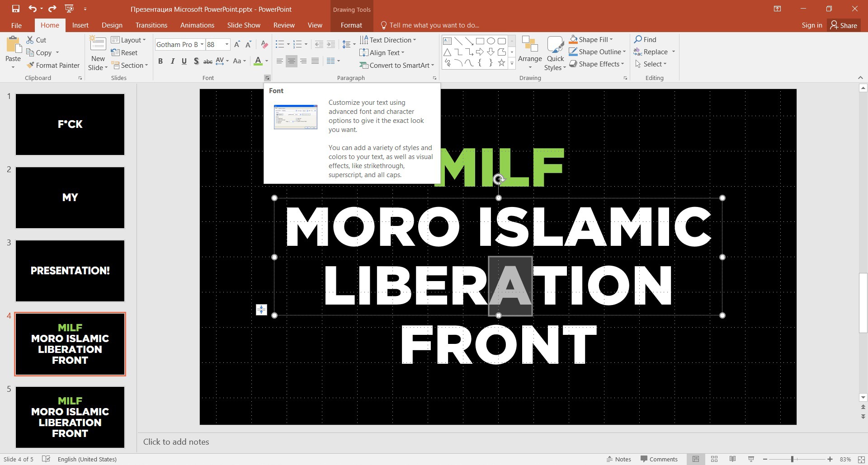The height and width of the screenshot is (465, 868).
Task: Open the Clipboard pane launcher
Action: point(80,78)
